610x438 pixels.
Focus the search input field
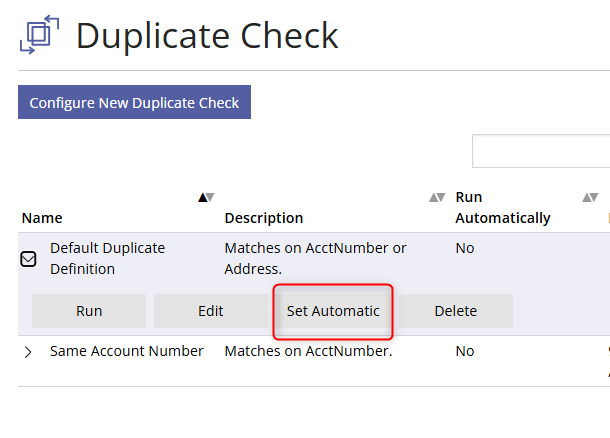click(x=541, y=151)
